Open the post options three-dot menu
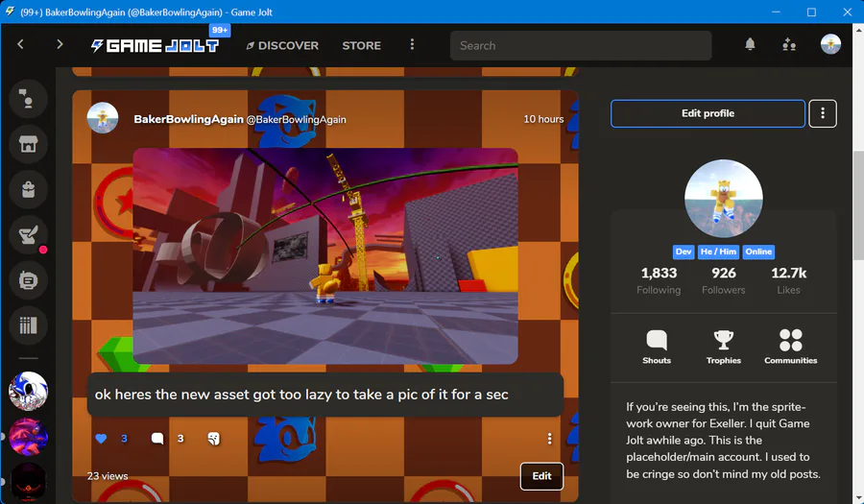Viewport: 864px width, 504px height. point(549,439)
